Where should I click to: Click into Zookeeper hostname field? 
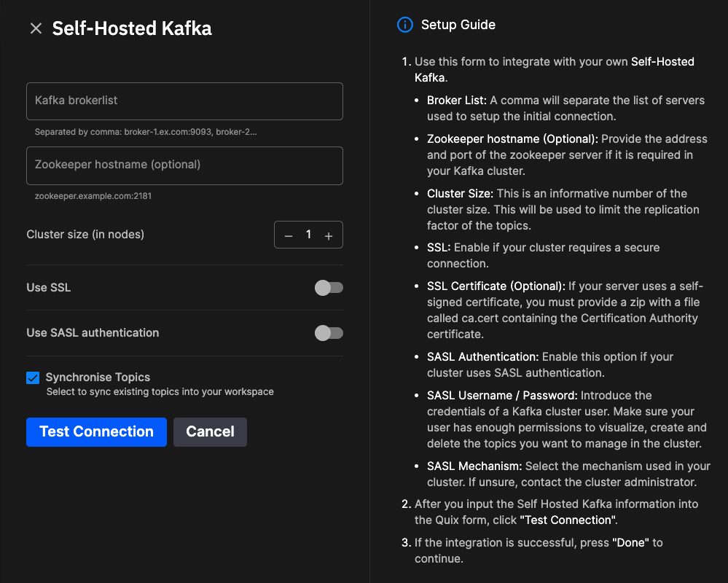[184, 165]
